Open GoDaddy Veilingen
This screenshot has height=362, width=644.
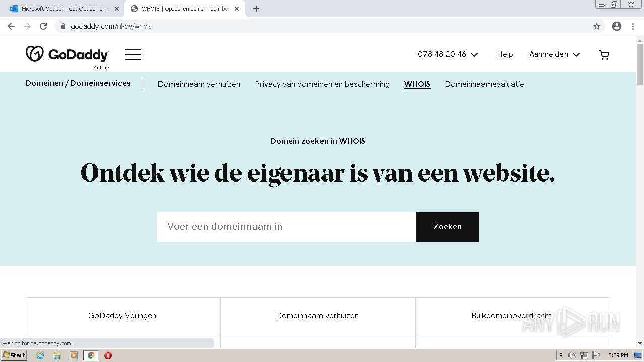(x=122, y=316)
